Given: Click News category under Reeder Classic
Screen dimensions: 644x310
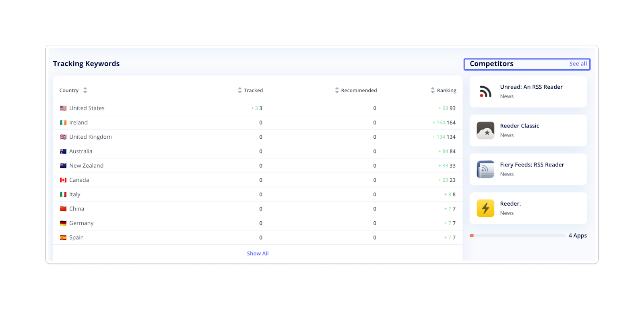Looking at the screenshot, I should tap(507, 135).
